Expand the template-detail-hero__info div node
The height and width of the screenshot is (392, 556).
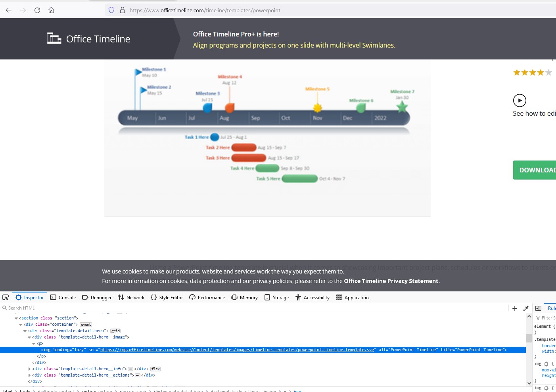[x=30, y=369]
